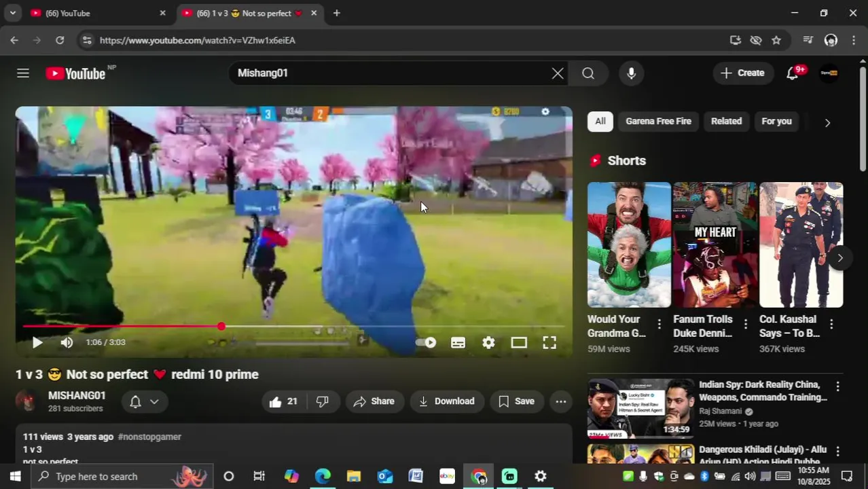
Task: Select the For you chip
Action: (x=776, y=122)
